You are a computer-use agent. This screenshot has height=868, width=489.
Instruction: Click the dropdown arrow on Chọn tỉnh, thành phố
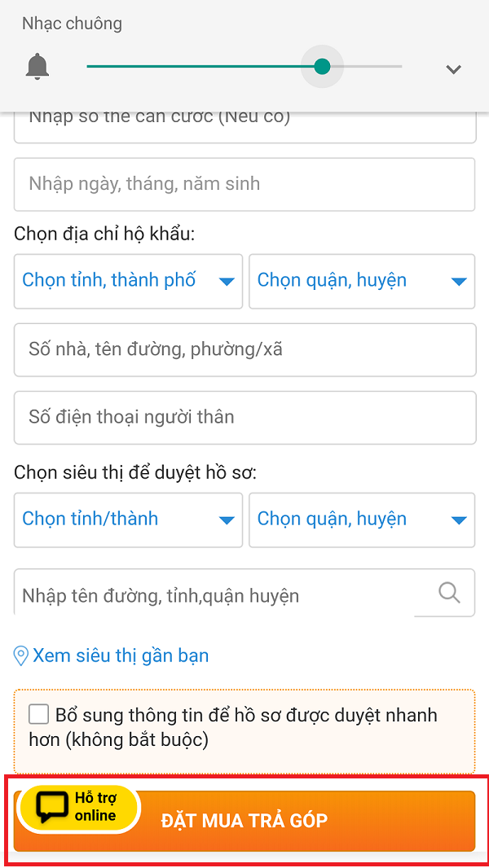click(227, 281)
